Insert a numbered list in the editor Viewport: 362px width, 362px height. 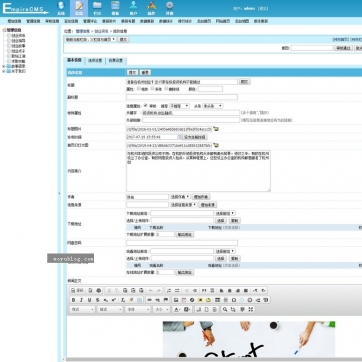pyautogui.click(x=169, y=290)
